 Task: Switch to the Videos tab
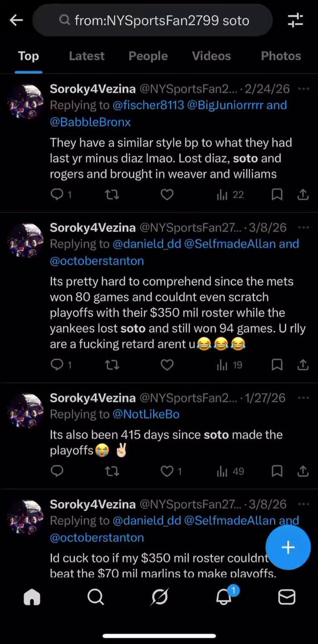coord(211,56)
